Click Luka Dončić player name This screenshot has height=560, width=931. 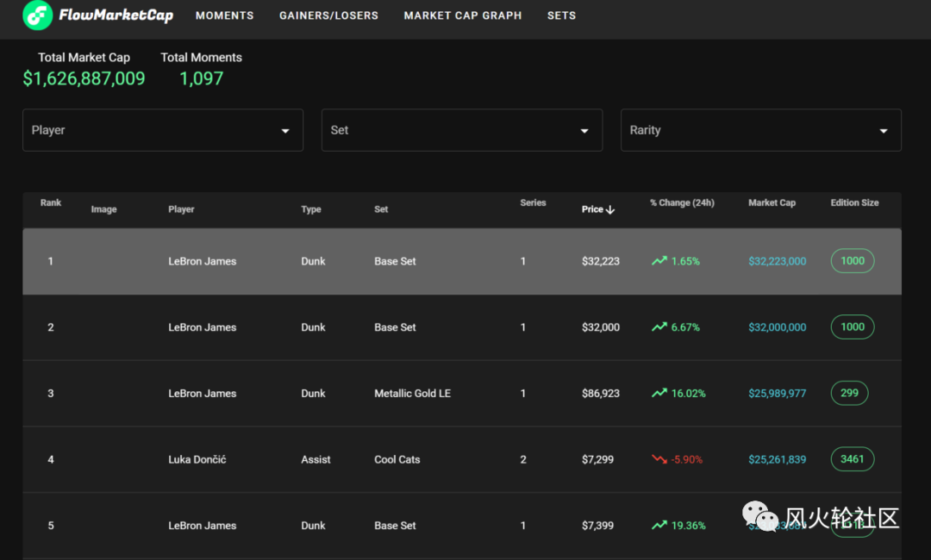(197, 459)
